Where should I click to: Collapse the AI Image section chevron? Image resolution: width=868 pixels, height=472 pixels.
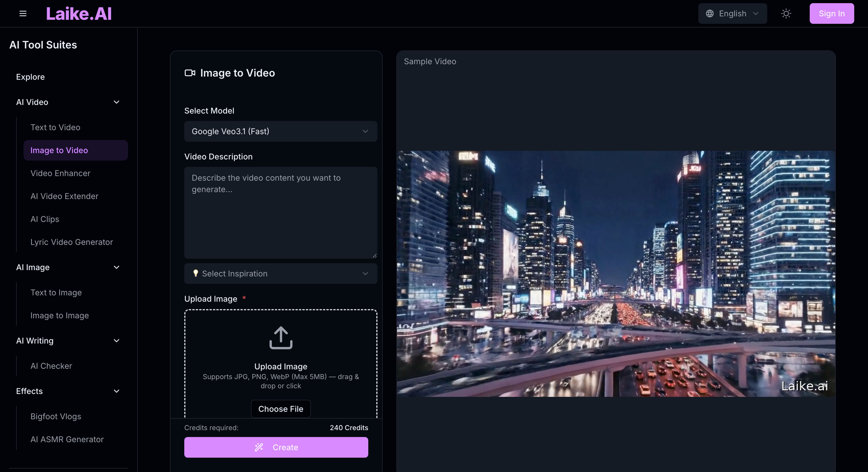(x=117, y=267)
